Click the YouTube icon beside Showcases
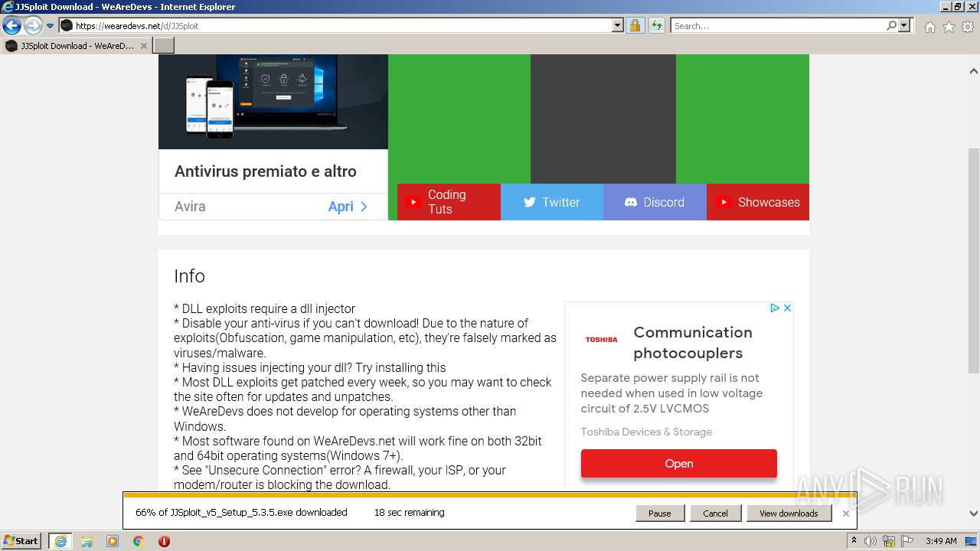 pos(724,202)
